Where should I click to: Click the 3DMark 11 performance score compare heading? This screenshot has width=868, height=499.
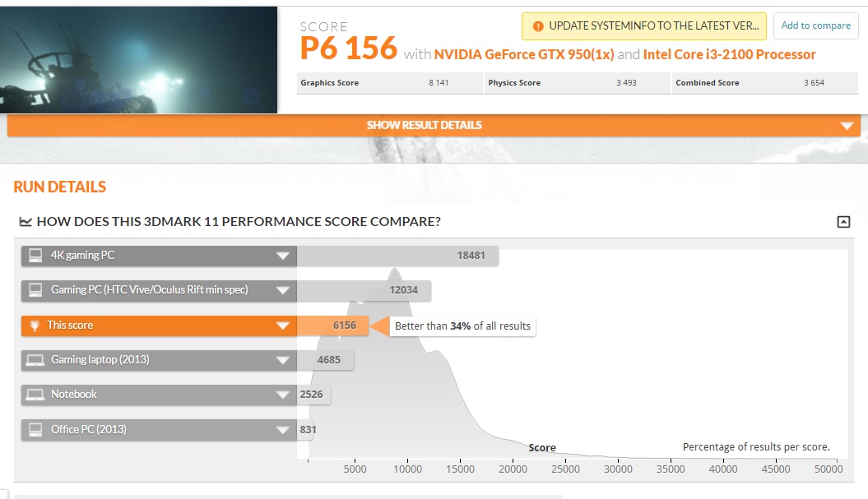[239, 221]
